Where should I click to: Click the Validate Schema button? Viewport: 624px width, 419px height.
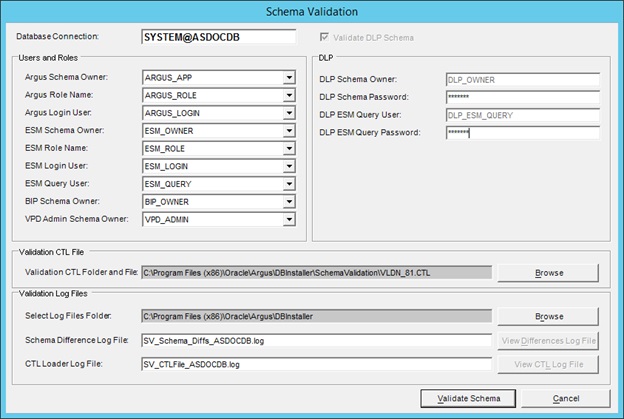(468, 398)
